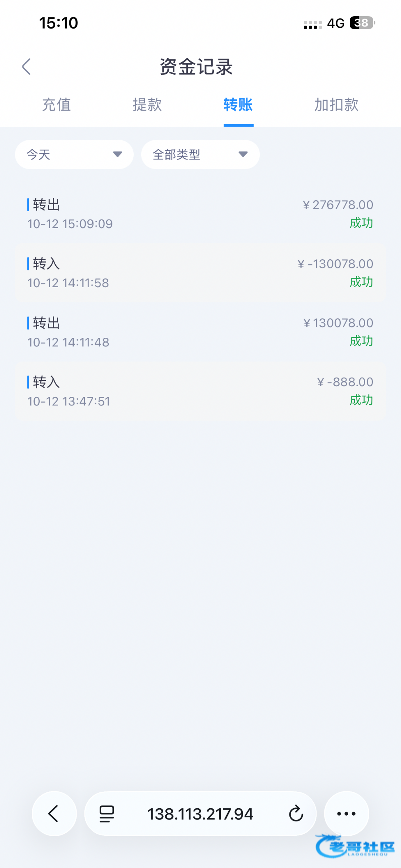Switch to the 充值 tab
Viewport: 401px width, 868px height.
[56, 105]
